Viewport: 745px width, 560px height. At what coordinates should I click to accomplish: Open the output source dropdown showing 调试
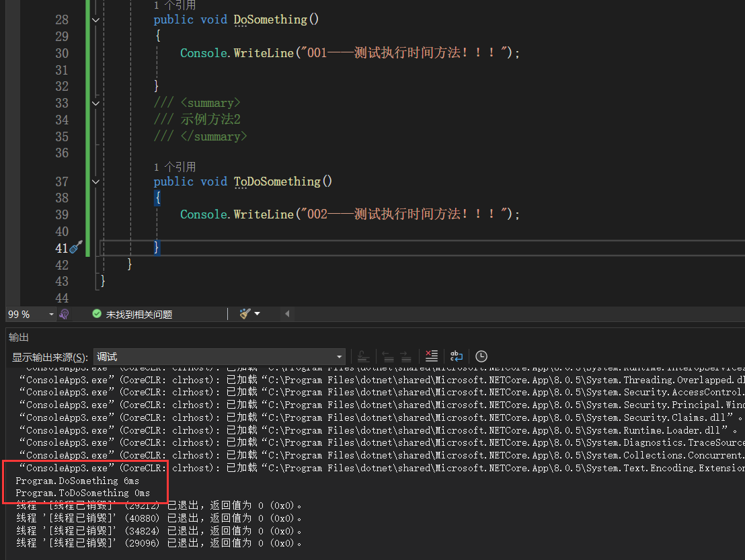pos(219,357)
